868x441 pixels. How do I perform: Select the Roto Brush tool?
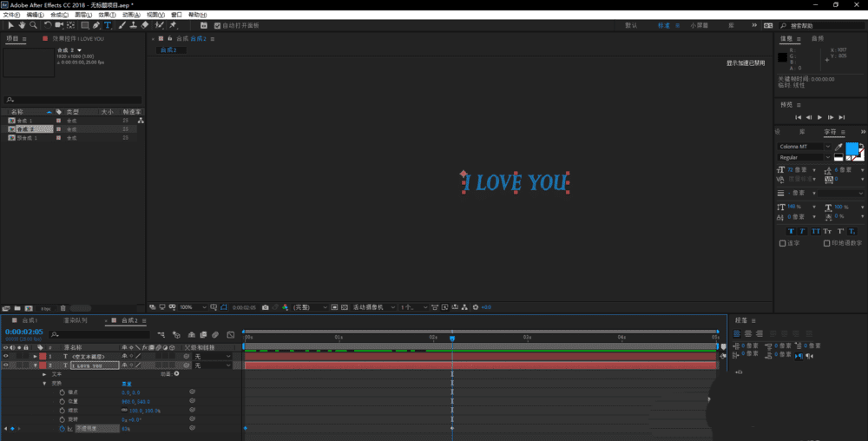coord(160,25)
